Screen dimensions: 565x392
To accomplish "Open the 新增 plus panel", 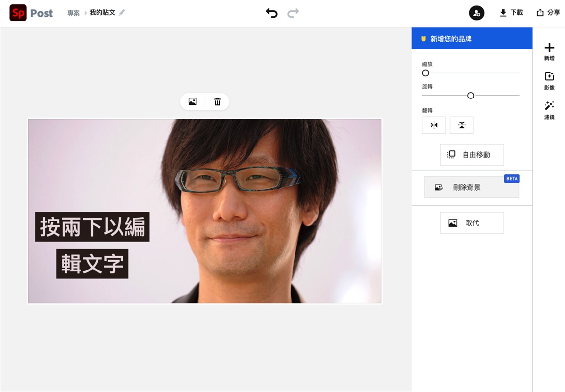I will [549, 51].
